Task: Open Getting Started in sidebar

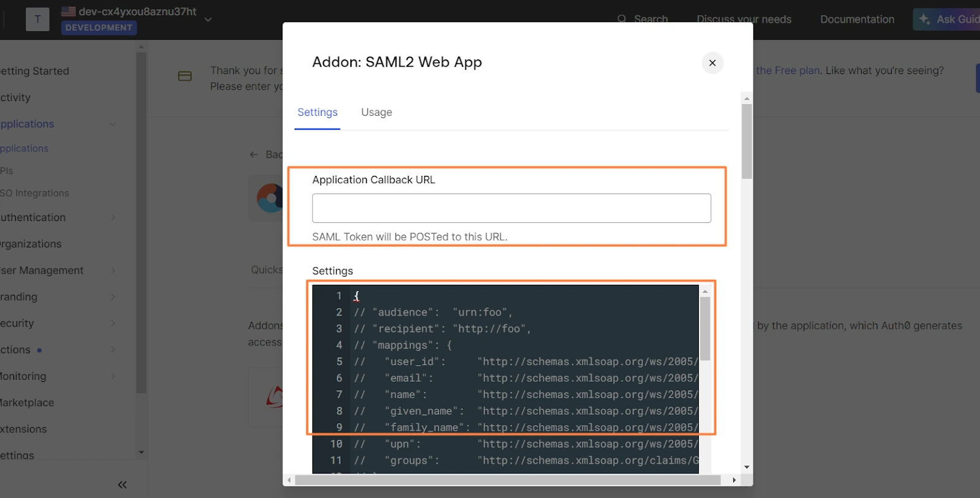Action: click(x=34, y=71)
